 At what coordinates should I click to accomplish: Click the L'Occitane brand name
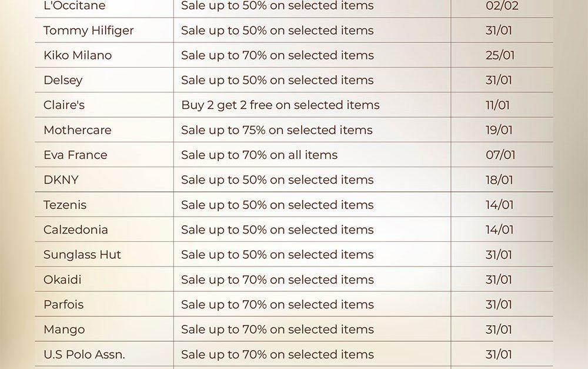coord(74,6)
